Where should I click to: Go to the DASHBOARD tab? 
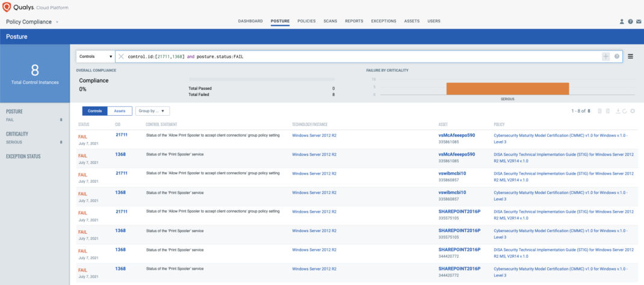pos(250,21)
